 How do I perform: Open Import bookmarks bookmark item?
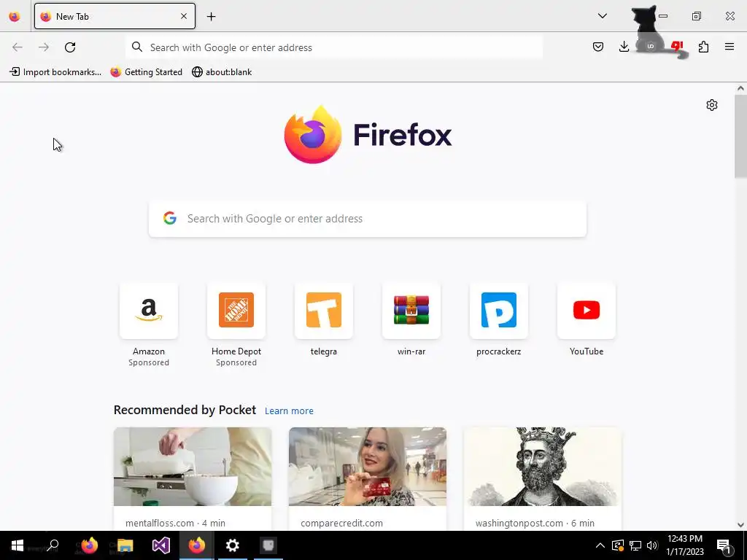coord(55,72)
